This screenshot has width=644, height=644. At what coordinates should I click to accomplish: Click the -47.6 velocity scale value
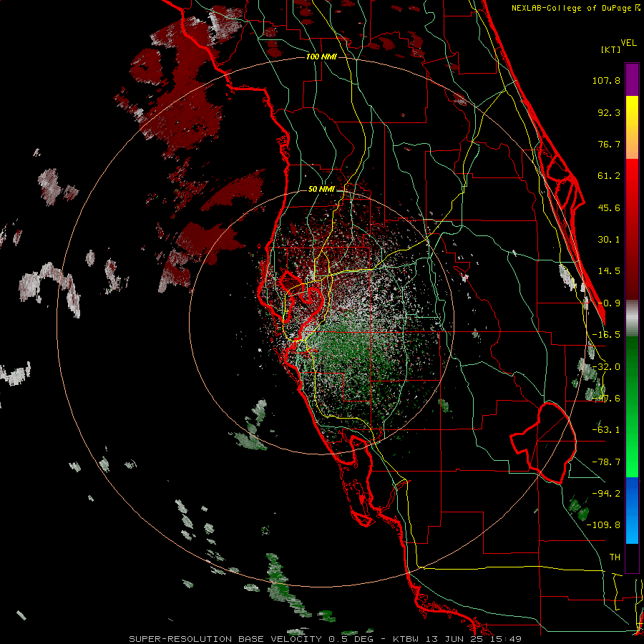606,399
